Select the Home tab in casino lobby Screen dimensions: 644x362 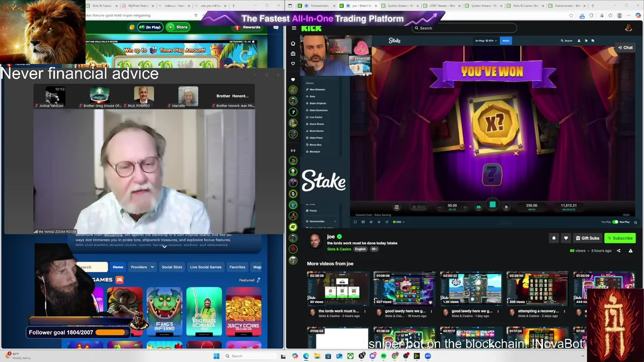pyautogui.click(x=118, y=267)
